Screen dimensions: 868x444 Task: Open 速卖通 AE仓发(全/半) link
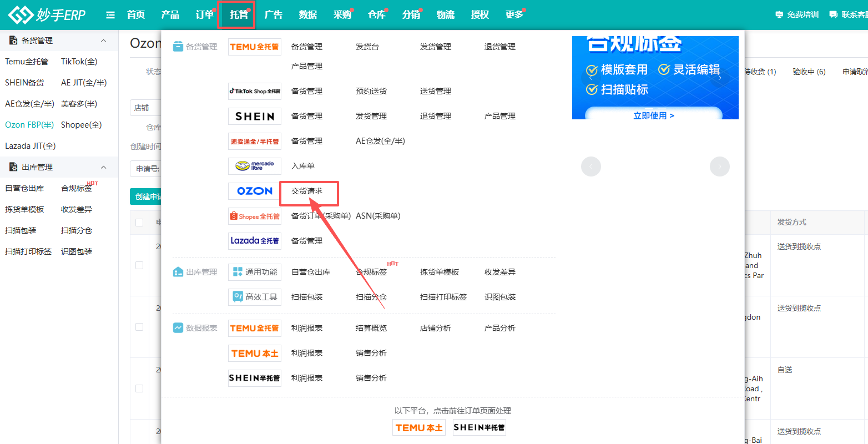point(380,141)
